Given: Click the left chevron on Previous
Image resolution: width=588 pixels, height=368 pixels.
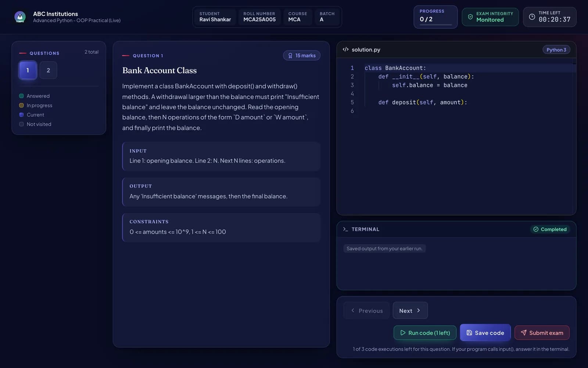Looking at the screenshot, I should point(353,311).
